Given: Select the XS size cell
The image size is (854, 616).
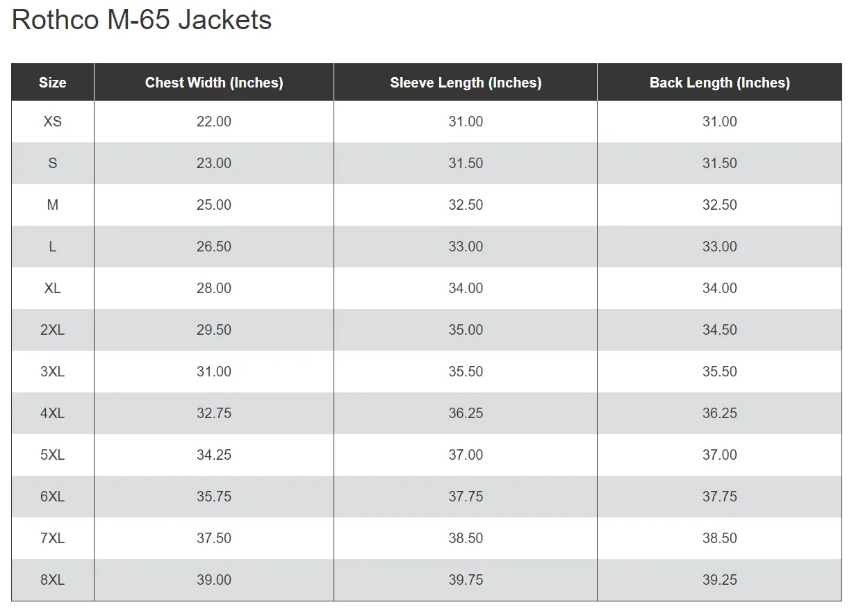Looking at the screenshot, I should click(53, 122).
